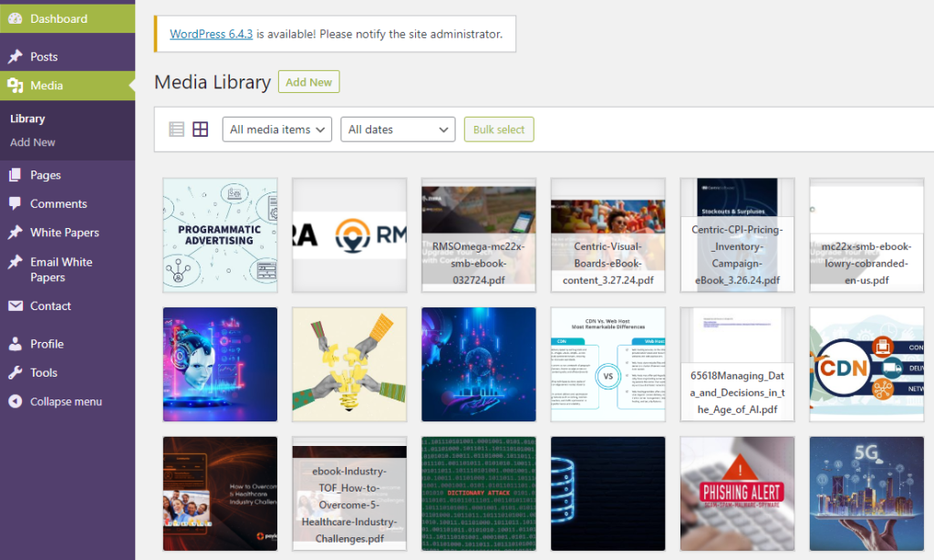Open the WordPress 6.4.3 update link
934x560 pixels.
[x=211, y=34]
